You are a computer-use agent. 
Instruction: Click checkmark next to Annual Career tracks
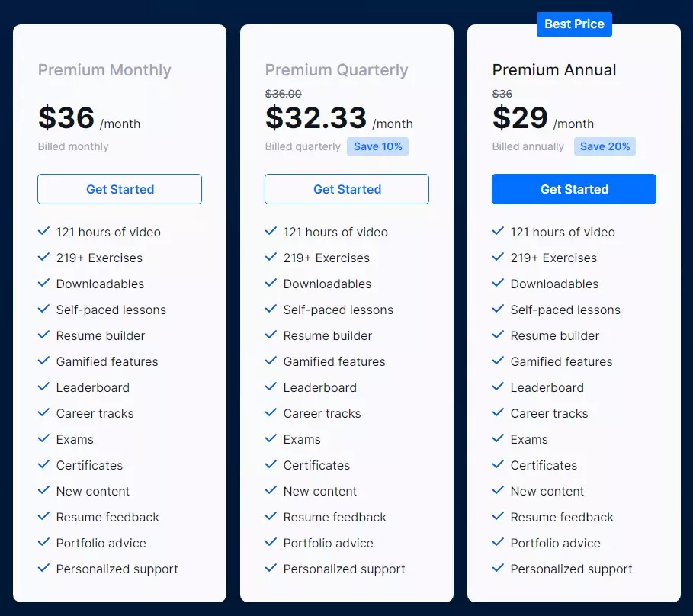(x=498, y=412)
